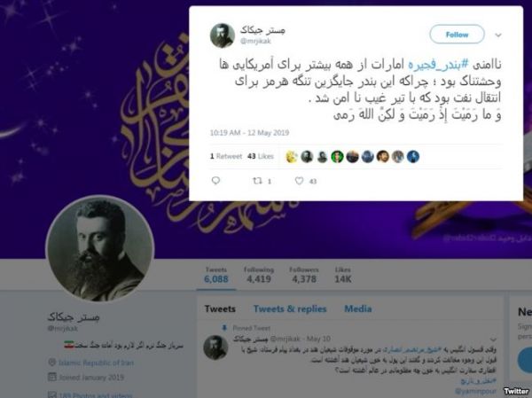The image size is (532, 398).
Task: Open the Media tab
Action: click(358, 308)
